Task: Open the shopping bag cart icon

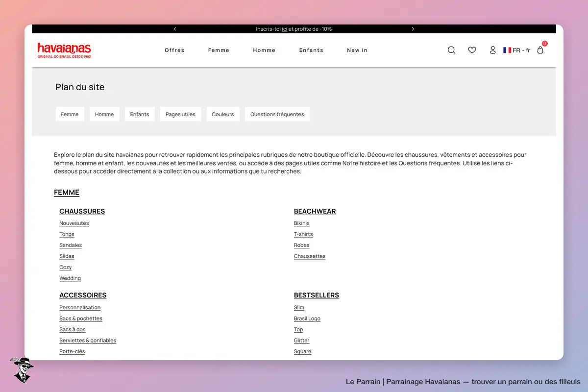Action: tap(540, 49)
